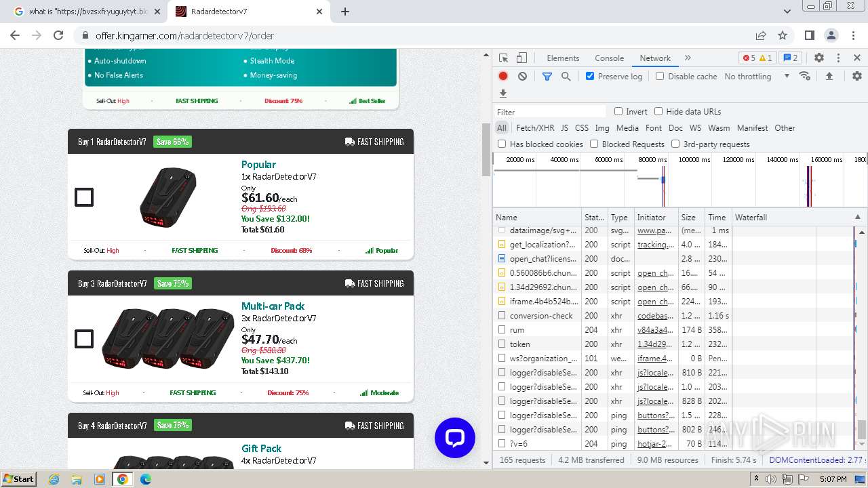Check Has blocked cookies option
Screen dimensions: 868x488
[502, 144]
